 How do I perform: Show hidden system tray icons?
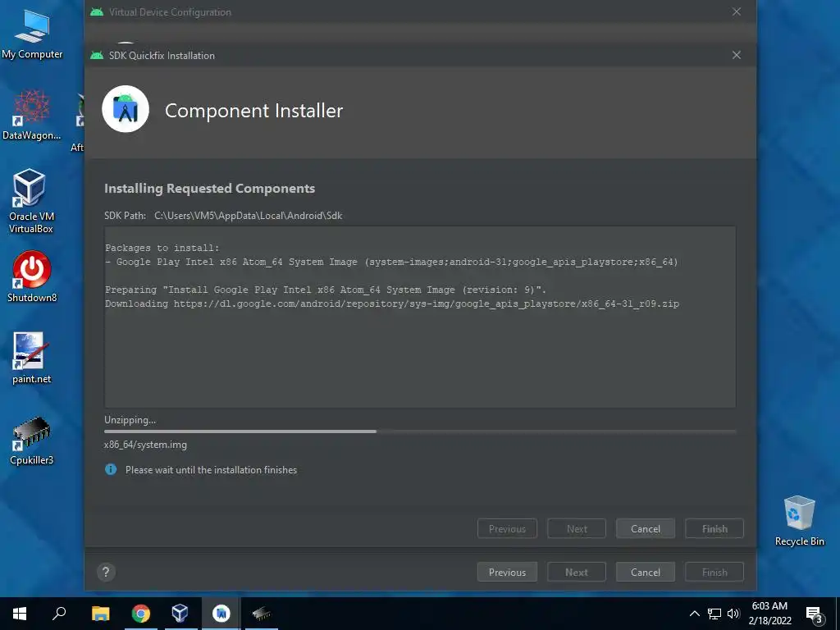tap(694, 614)
